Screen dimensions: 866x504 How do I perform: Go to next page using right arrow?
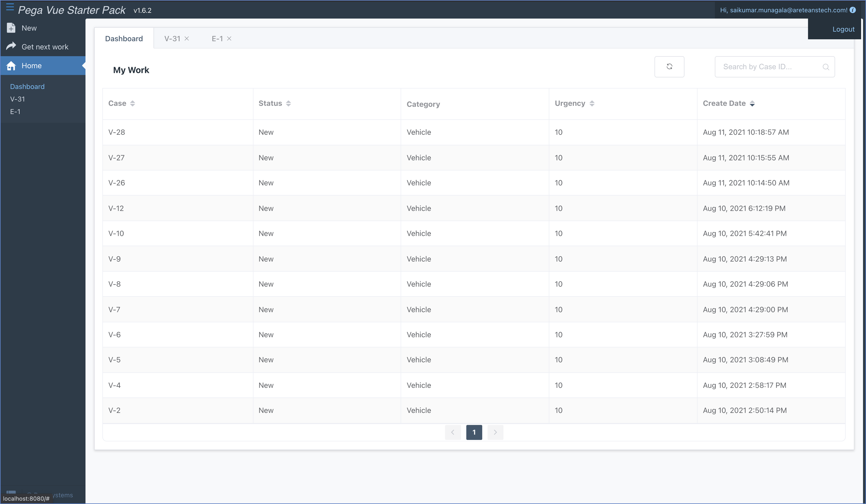pyautogui.click(x=495, y=432)
